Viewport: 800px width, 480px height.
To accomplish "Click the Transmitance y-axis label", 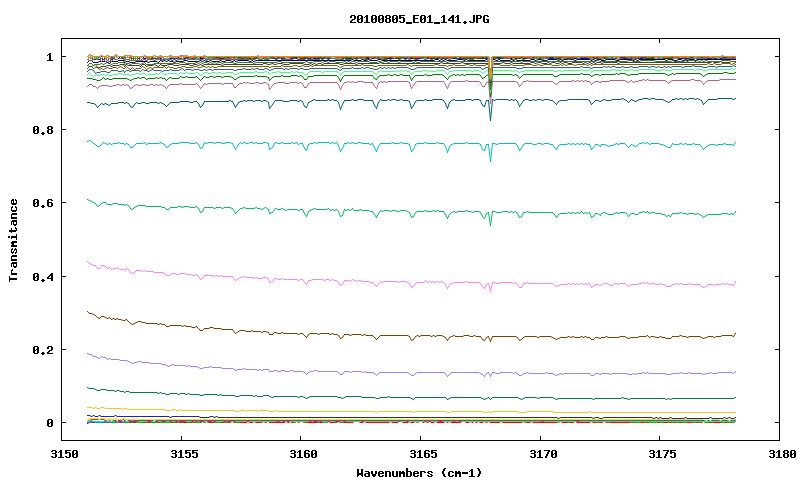I will click(14, 240).
